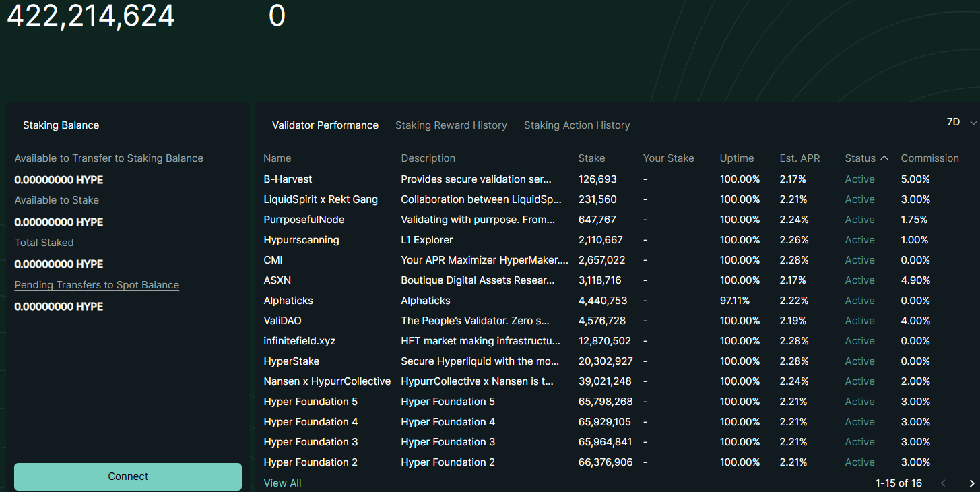Click commission value 4.90%
The width and height of the screenshot is (980, 492).
point(916,280)
